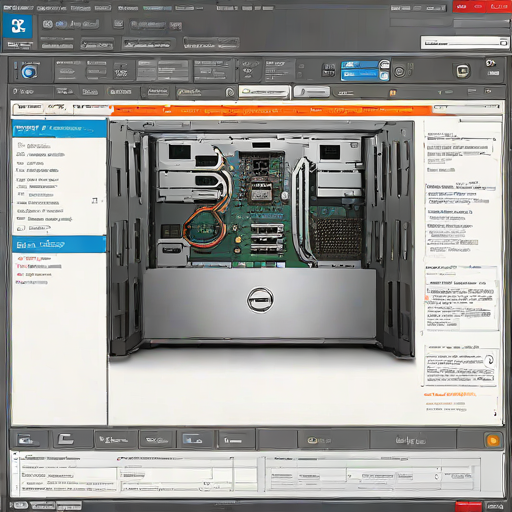Click the spiral icon left of the white tab
Screen dimensions: 512x512
[x=230, y=92]
